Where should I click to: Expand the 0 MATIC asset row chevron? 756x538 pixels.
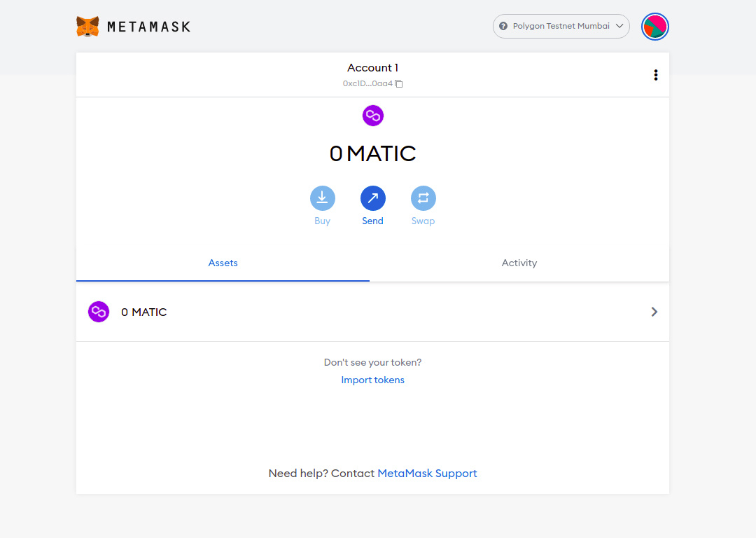point(654,312)
